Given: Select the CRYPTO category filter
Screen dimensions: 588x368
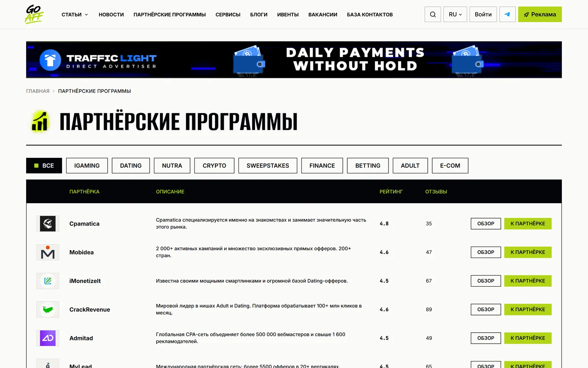Looking at the screenshot, I should pos(214,166).
